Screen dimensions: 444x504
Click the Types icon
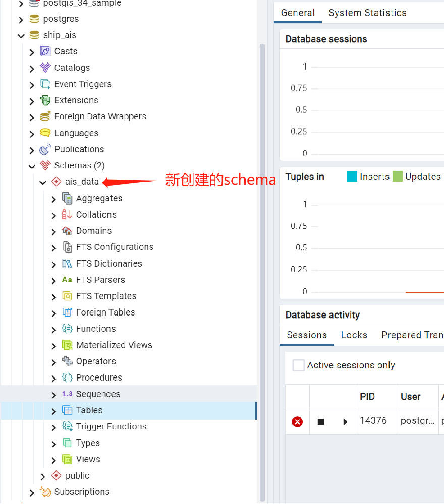pyautogui.click(x=67, y=443)
